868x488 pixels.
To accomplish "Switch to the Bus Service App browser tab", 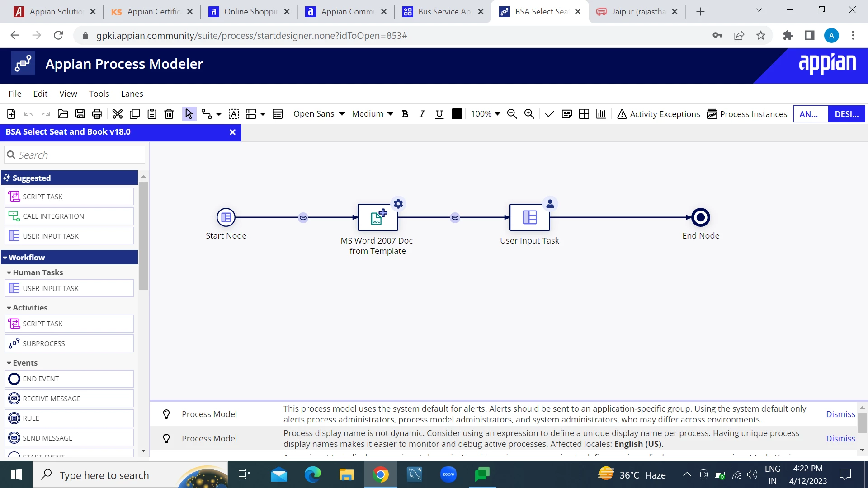I will tap(443, 12).
